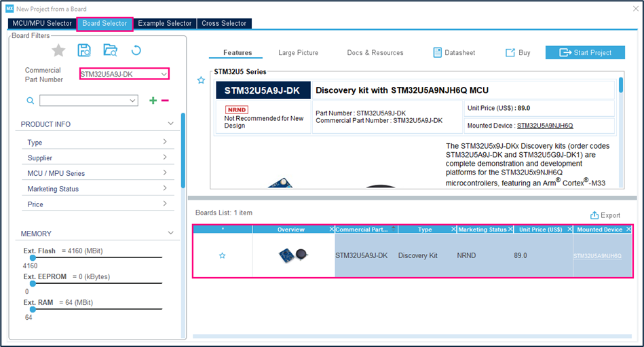Collapse the PRODUCT INFO section
This screenshot has width=644, height=347.
pyautogui.click(x=171, y=124)
